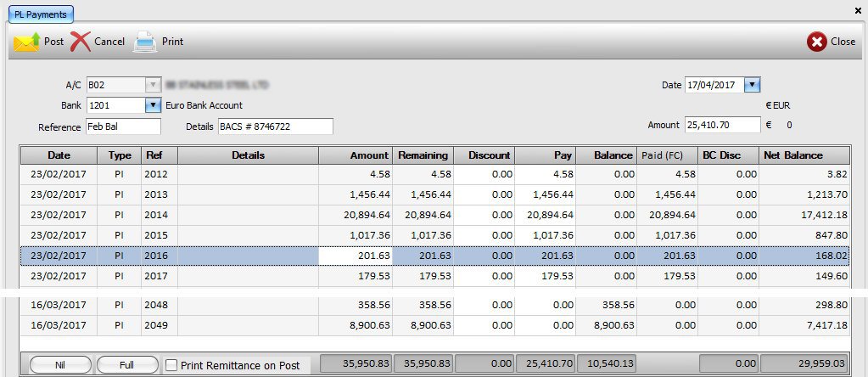868x377 pixels.
Task: Click the Full button
Action: click(x=127, y=365)
